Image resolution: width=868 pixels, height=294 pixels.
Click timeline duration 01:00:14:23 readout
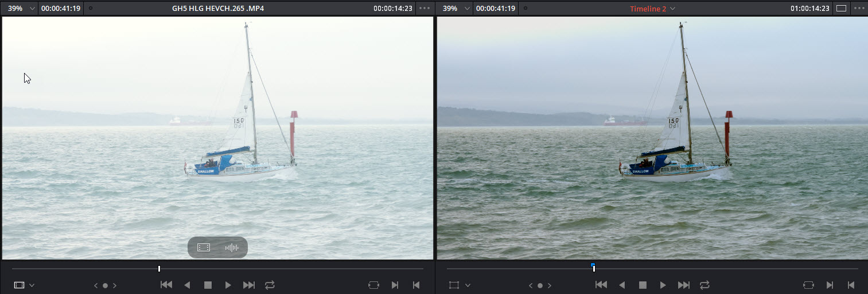809,9
